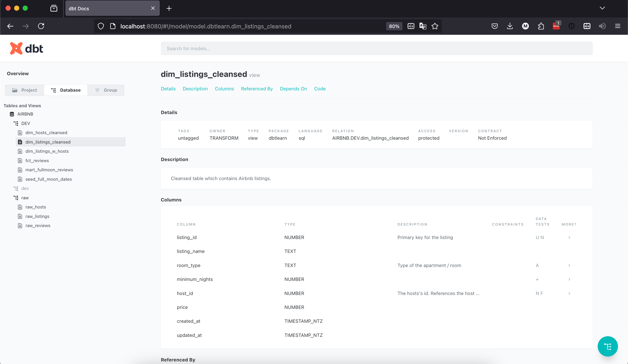Open the downloads icon in toolbar

510,26
